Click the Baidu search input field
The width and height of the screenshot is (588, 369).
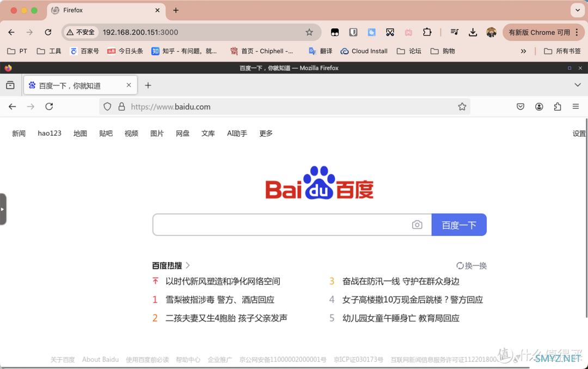280,225
